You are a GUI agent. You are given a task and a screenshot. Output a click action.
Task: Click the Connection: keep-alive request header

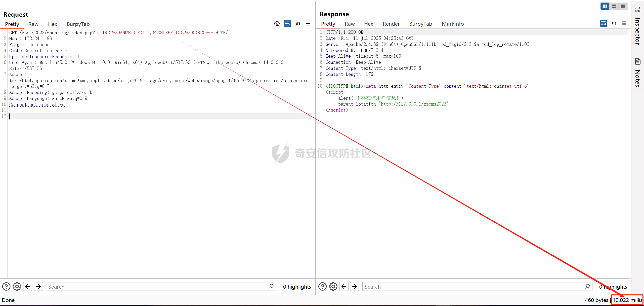[37, 105]
